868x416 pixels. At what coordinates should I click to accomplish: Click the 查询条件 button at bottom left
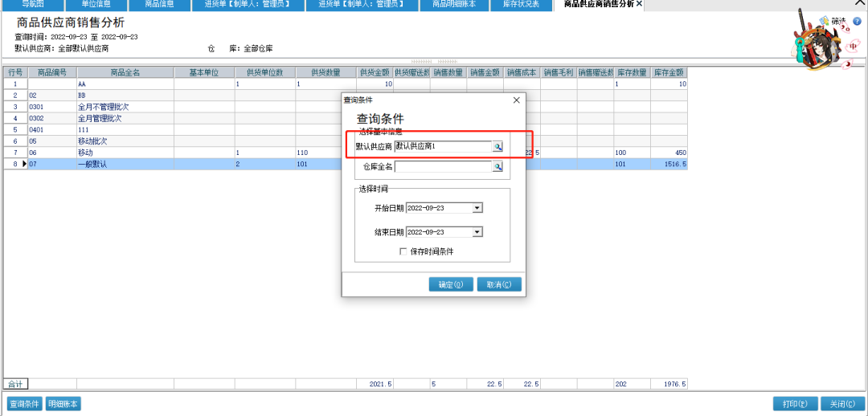[x=25, y=404]
